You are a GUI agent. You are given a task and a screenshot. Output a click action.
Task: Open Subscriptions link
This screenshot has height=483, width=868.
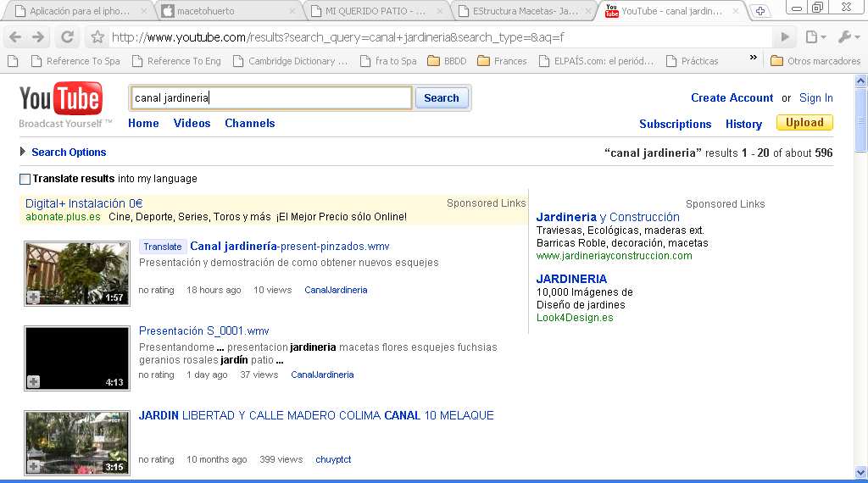(676, 124)
